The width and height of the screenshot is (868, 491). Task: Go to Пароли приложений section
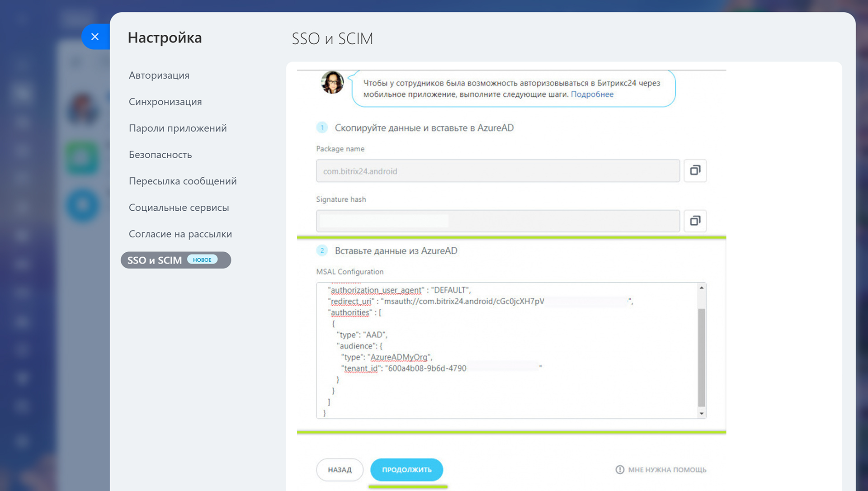coord(178,128)
